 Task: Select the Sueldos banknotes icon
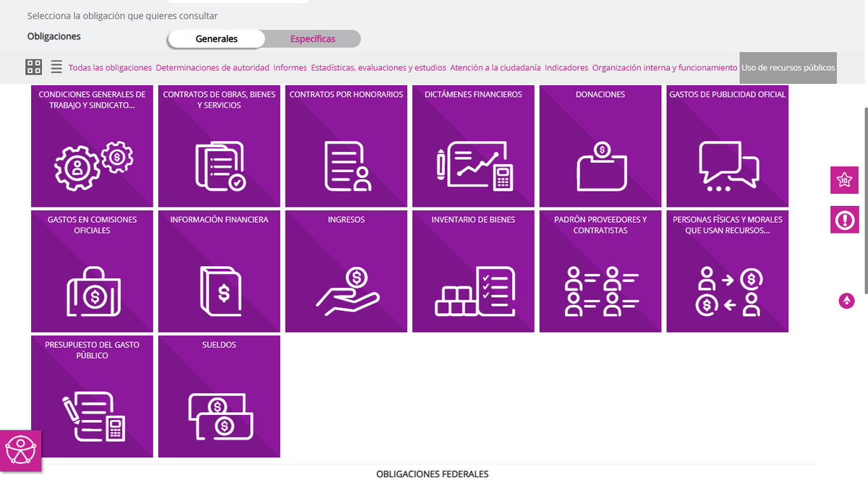pyautogui.click(x=220, y=417)
